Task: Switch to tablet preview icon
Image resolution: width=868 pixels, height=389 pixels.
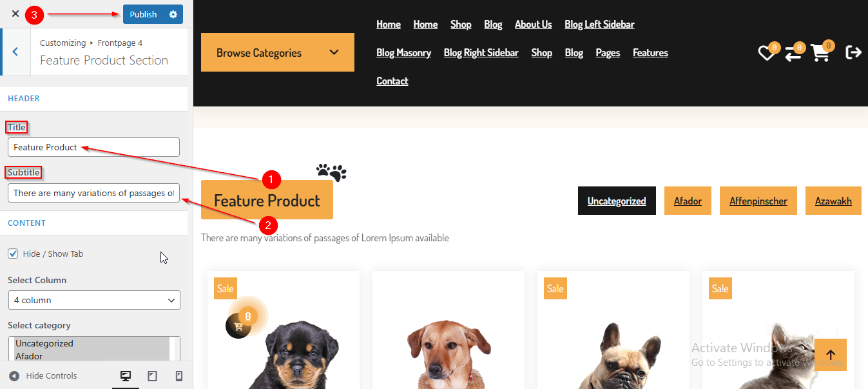Action: click(153, 376)
